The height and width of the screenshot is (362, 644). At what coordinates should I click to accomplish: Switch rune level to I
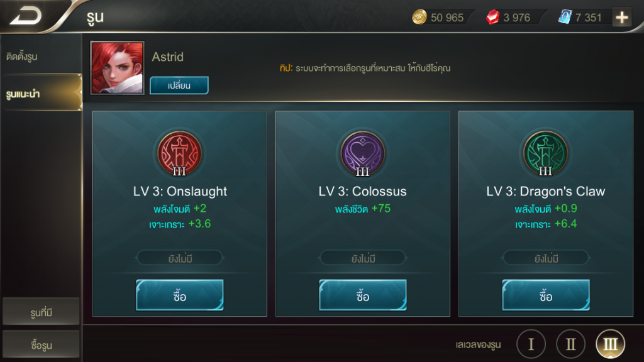pyautogui.click(x=531, y=344)
